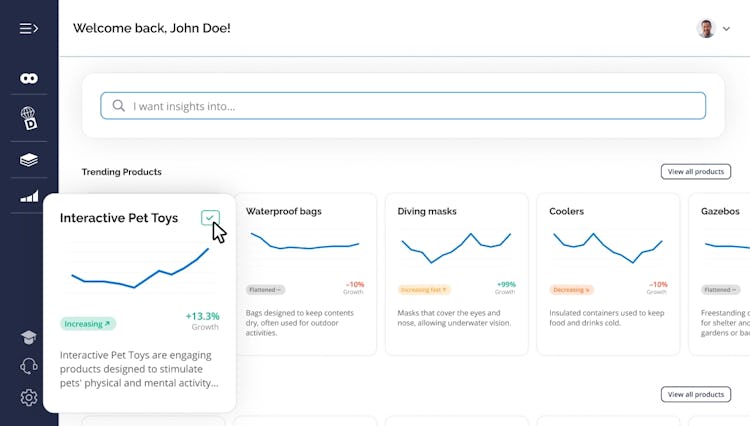Open the parachute package sidebar icon
Image resolution: width=750 pixels, height=426 pixels.
point(29,118)
